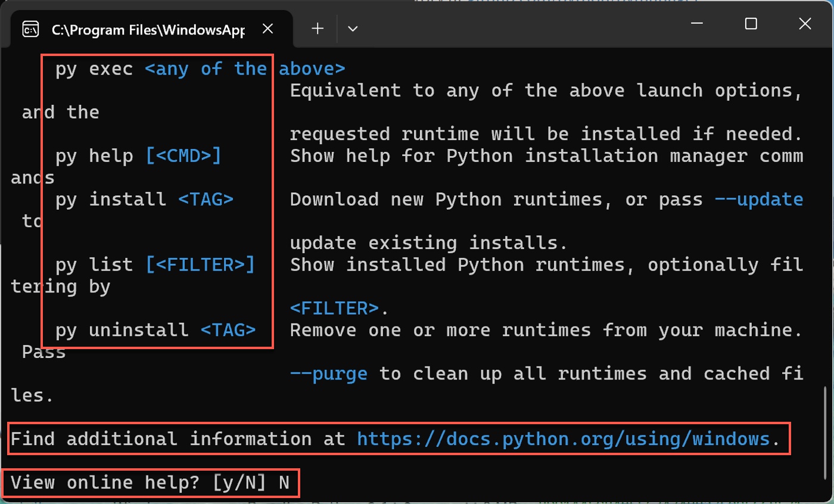Image resolution: width=834 pixels, height=504 pixels.
Task: Close the current terminal tab
Action: click(268, 29)
